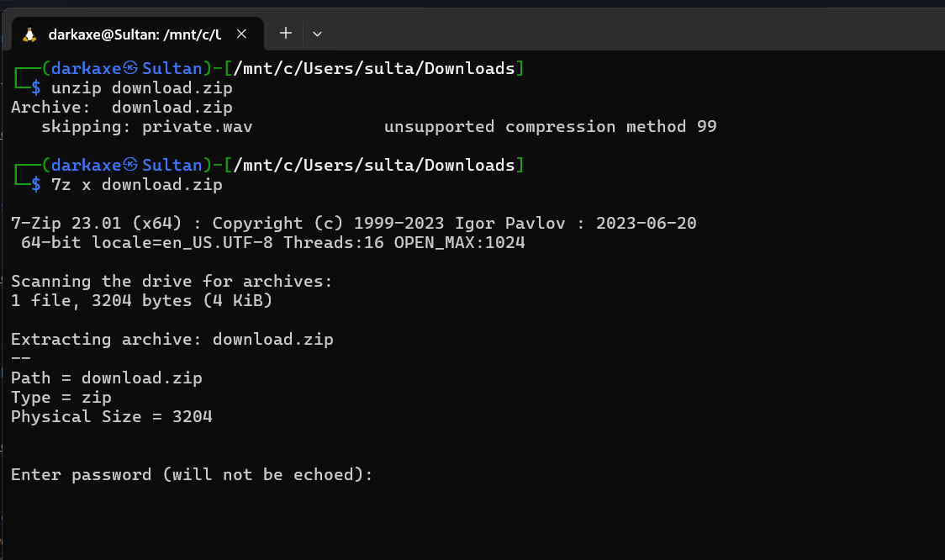Click the Kali symbol in the first prompt
This screenshot has height=560, width=945.
tap(131, 69)
